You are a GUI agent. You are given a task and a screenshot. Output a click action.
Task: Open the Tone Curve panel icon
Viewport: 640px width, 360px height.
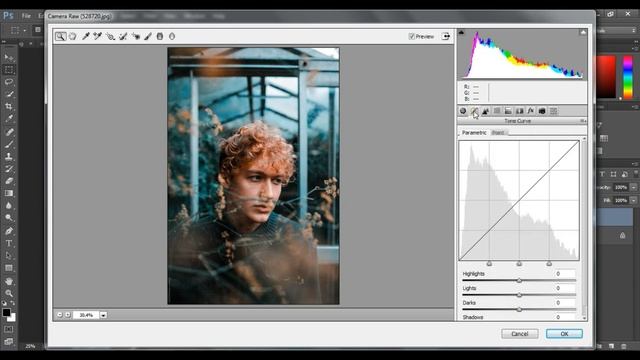click(x=474, y=111)
